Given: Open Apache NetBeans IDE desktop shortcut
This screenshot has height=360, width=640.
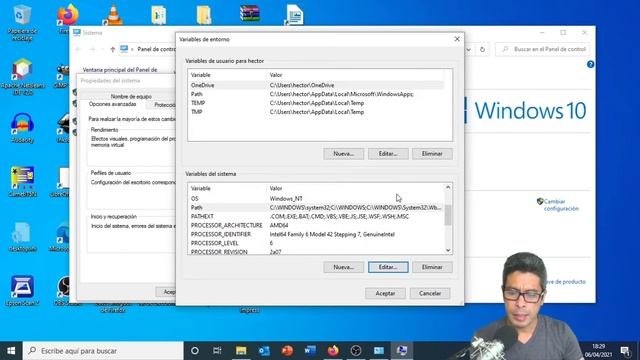Looking at the screenshot, I should point(22,77).
